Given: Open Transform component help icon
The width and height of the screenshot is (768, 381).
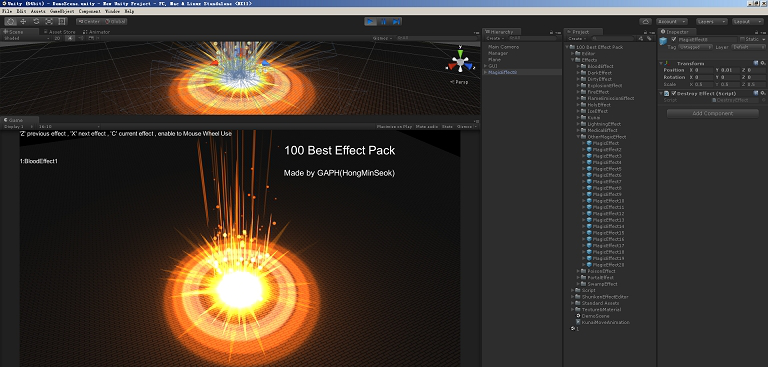Looking at the screenshot, I should [756, 63].
